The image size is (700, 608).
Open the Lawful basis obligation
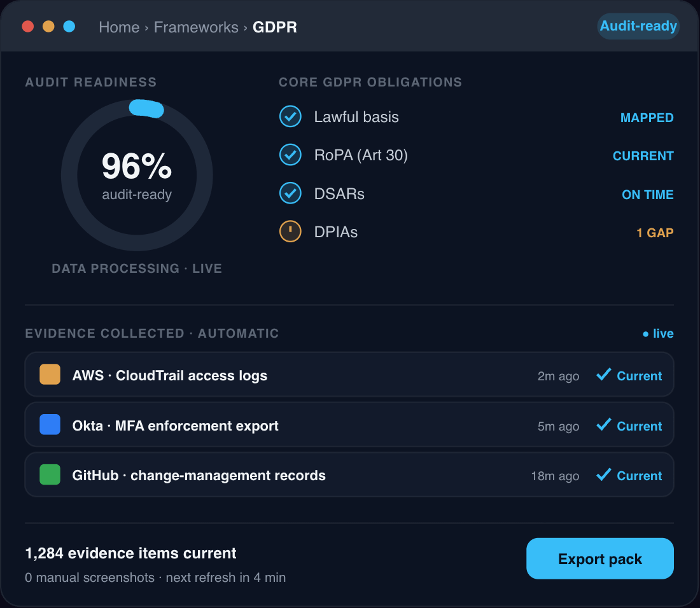pos(477,117)
